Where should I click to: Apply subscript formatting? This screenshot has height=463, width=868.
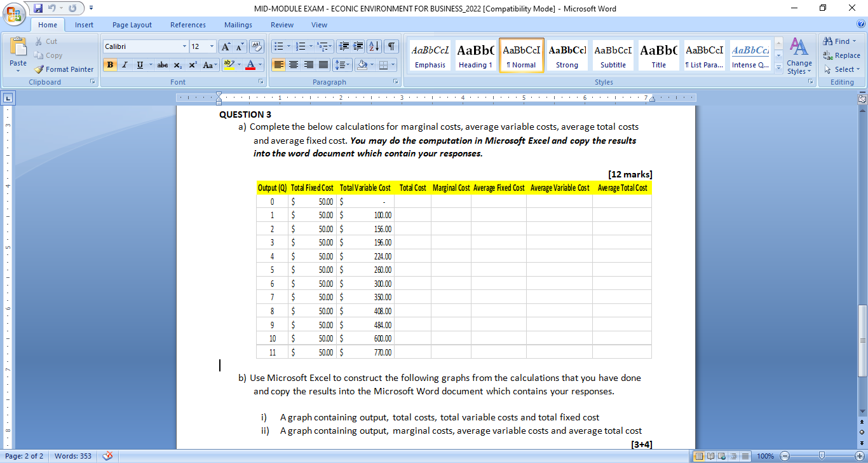click(177, 64)
